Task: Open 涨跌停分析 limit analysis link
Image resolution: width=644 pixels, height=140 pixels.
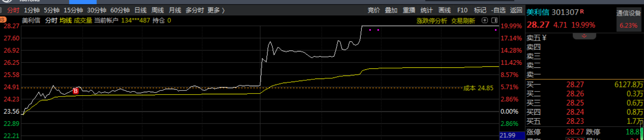Action: click(432, 21)
